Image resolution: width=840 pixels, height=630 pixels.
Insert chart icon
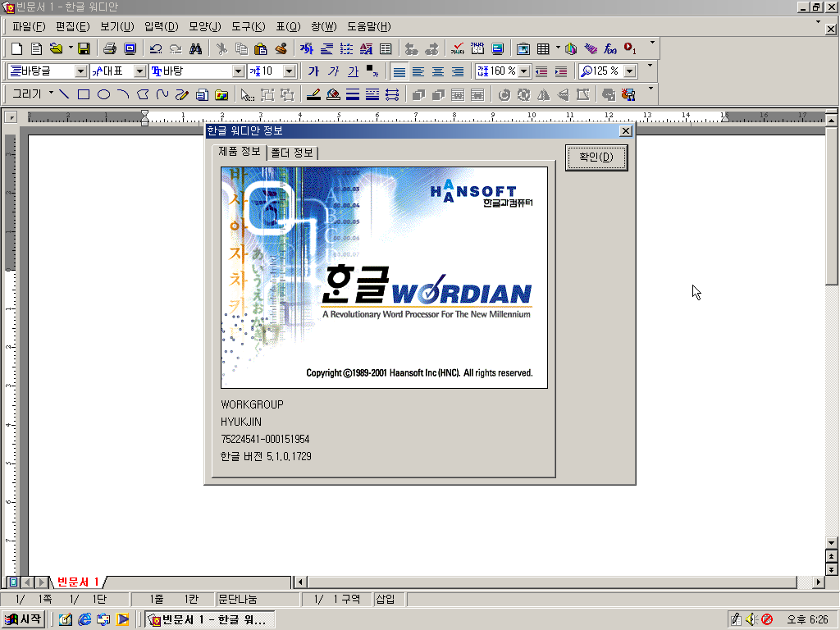tap(571, 48)
